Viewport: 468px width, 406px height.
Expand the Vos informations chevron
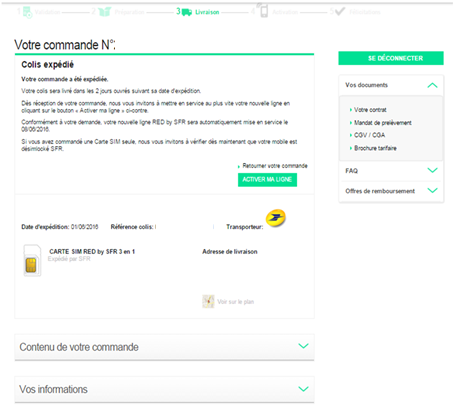pos(303,389)
